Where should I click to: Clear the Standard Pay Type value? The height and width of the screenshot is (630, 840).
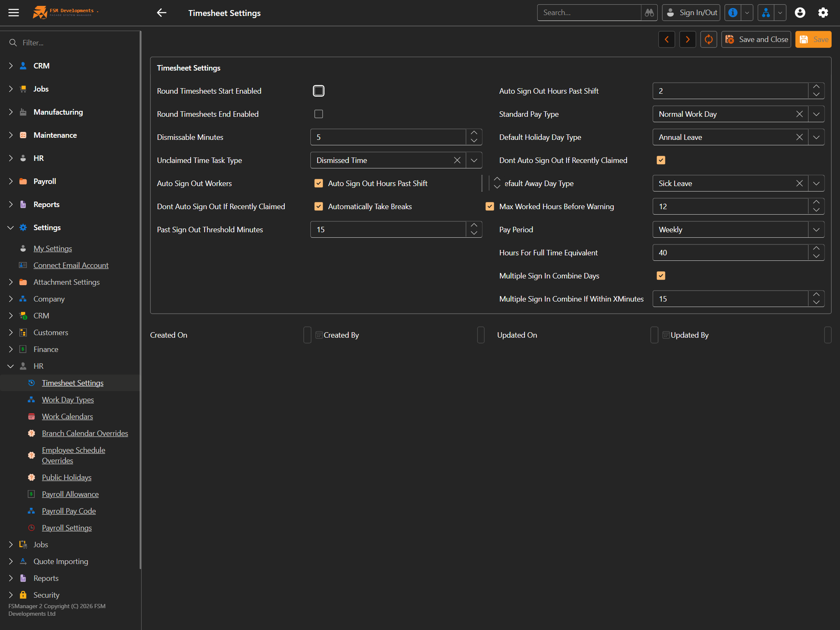coord(799,114)
